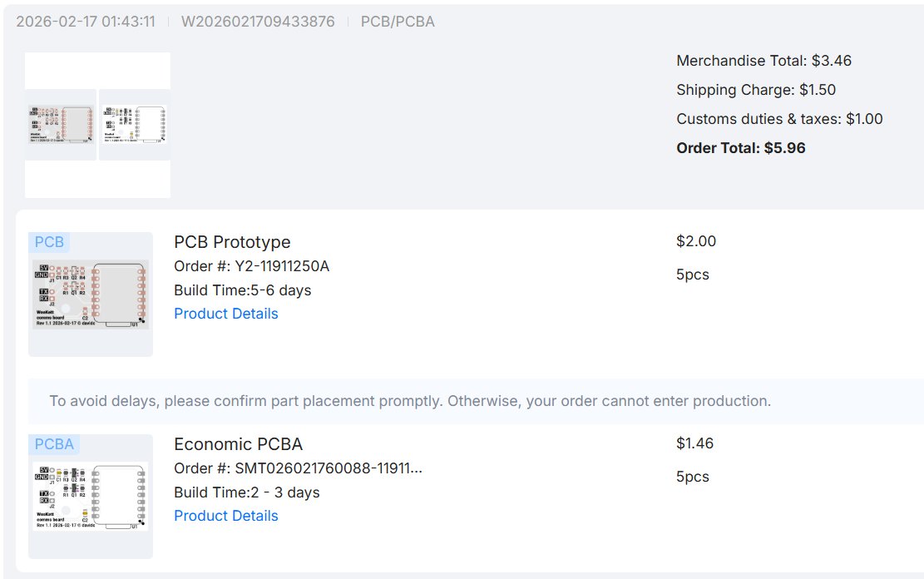Click the blue PCB badge label
The height and width of the screenshot is (579, 924).
(x=49, y=242)
